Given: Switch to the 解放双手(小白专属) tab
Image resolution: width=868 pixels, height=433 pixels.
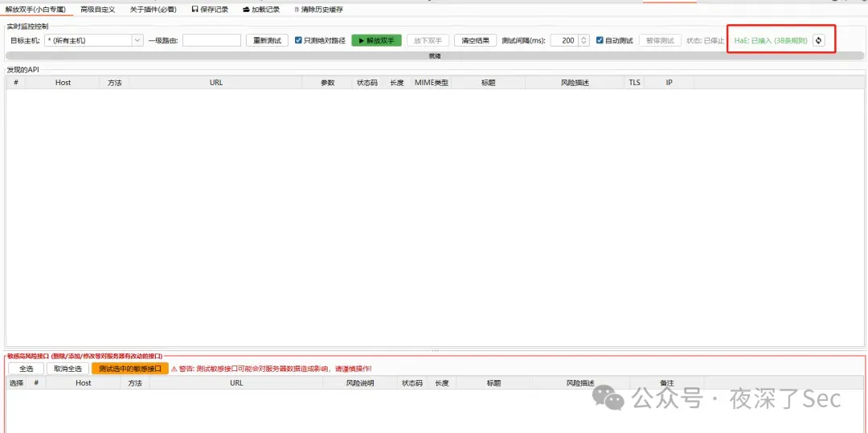Looking at the screenshot, I should [x=35, y=10].
